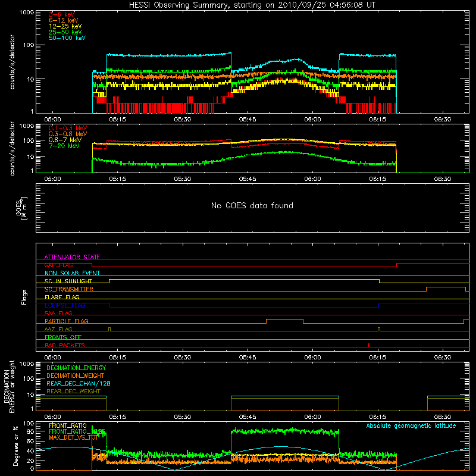Select the GAP_FLAG label

[x=58, y=265]
